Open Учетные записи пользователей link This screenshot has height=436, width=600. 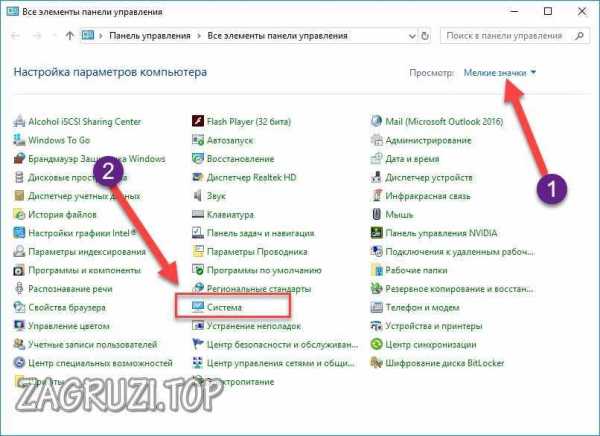click(x=93, y=345)
